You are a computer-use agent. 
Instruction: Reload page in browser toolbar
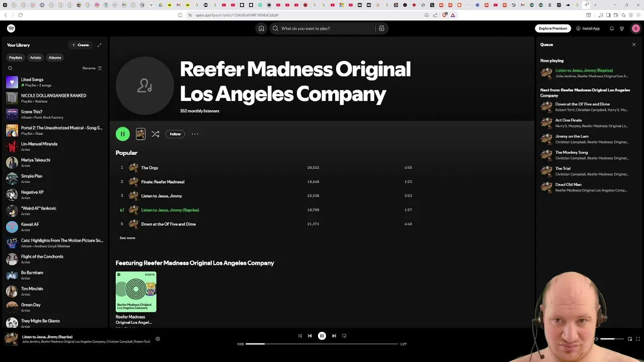pyautogui.click(x=21, y=15)
